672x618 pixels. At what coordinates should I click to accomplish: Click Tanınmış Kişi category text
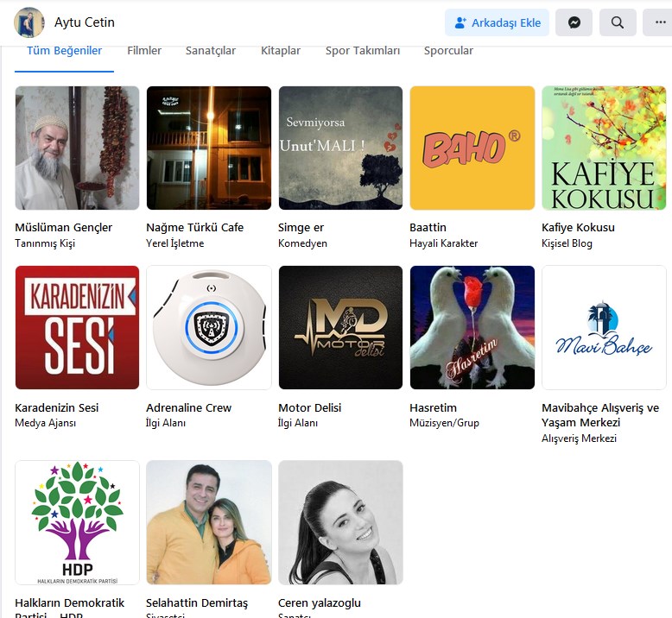(x=45, y=243)
